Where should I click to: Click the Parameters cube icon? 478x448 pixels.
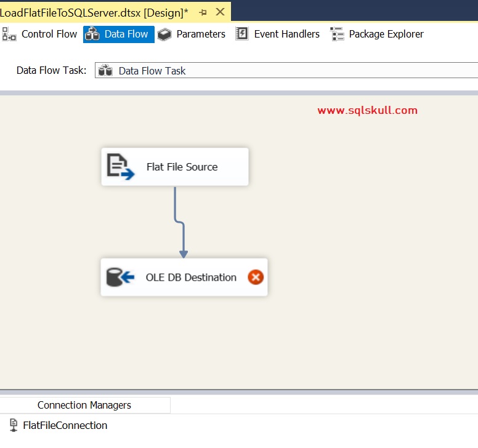click(164, 34)
